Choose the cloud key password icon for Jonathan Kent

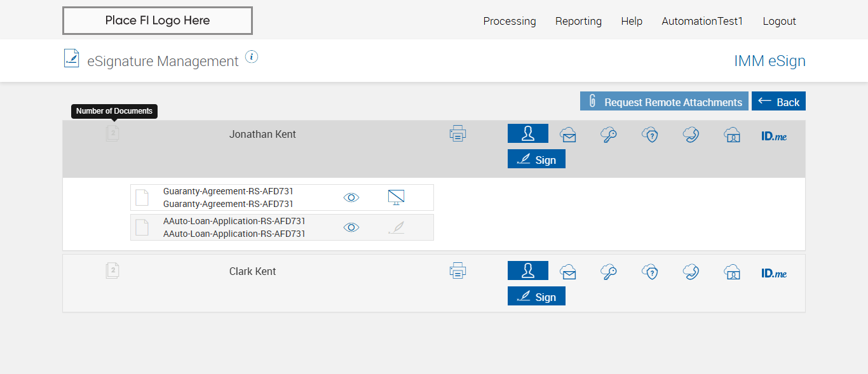(x=609, y=135)
